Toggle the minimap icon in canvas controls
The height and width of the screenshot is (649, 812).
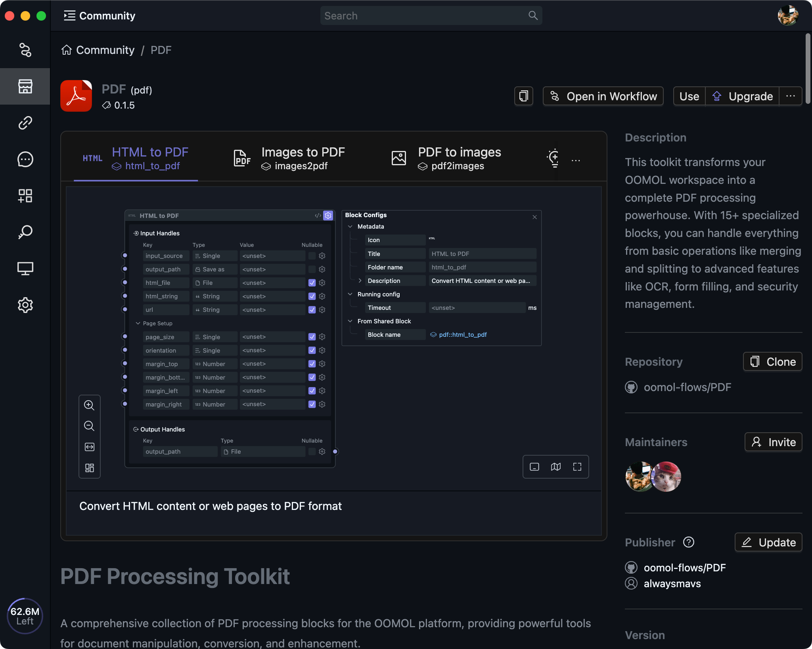[x=556, y=467]
